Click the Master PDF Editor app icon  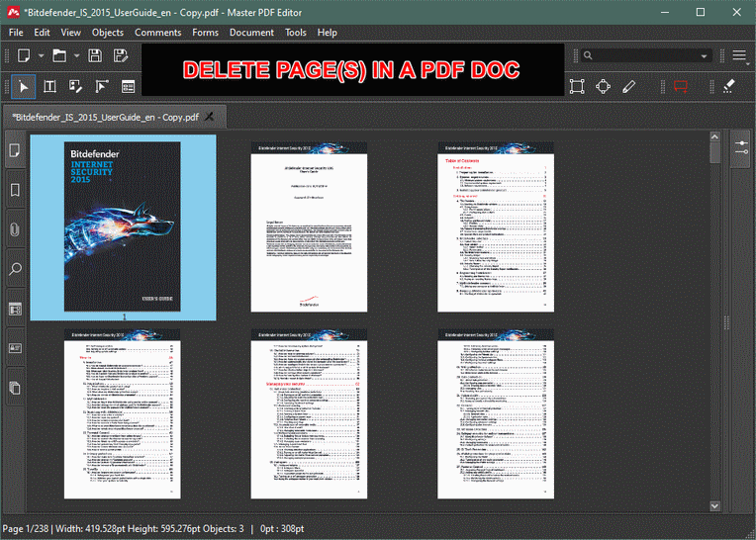coord(13,12)
